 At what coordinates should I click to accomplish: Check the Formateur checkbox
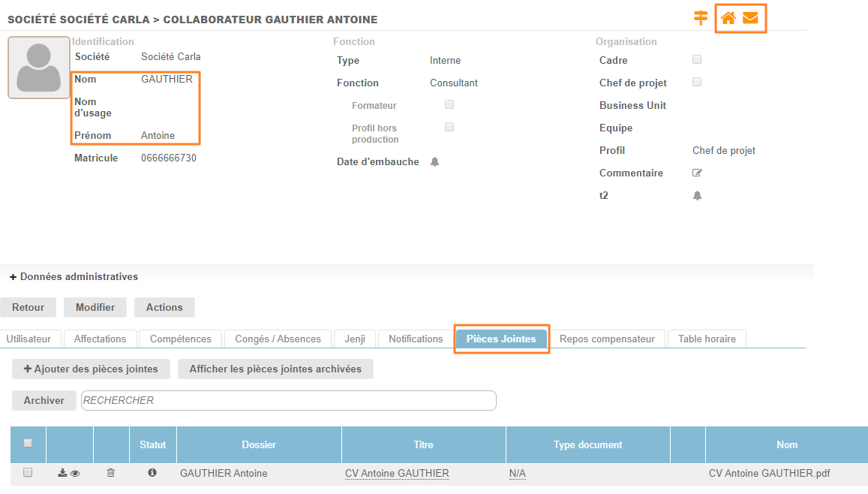[449, 105]
